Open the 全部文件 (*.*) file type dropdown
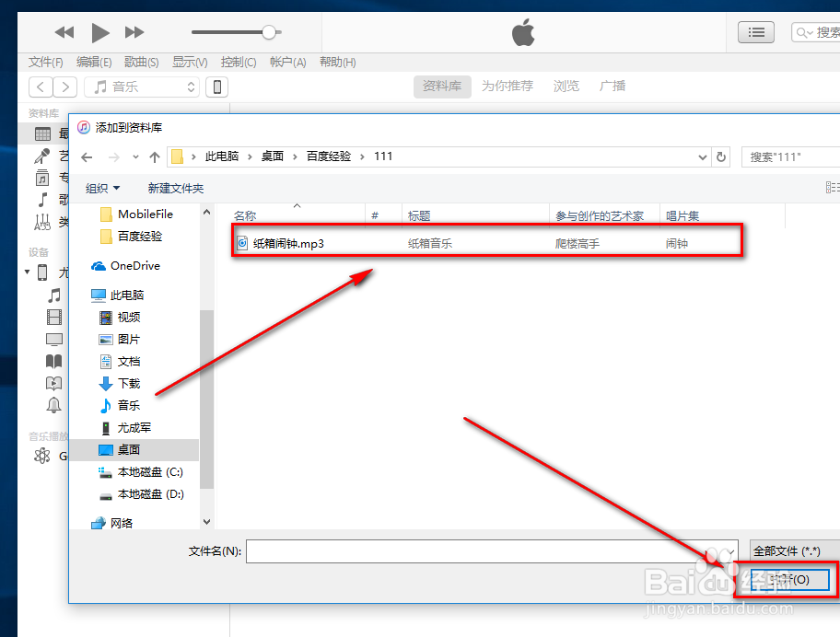Viewport: 840px width, 637px height. (795, 550)
